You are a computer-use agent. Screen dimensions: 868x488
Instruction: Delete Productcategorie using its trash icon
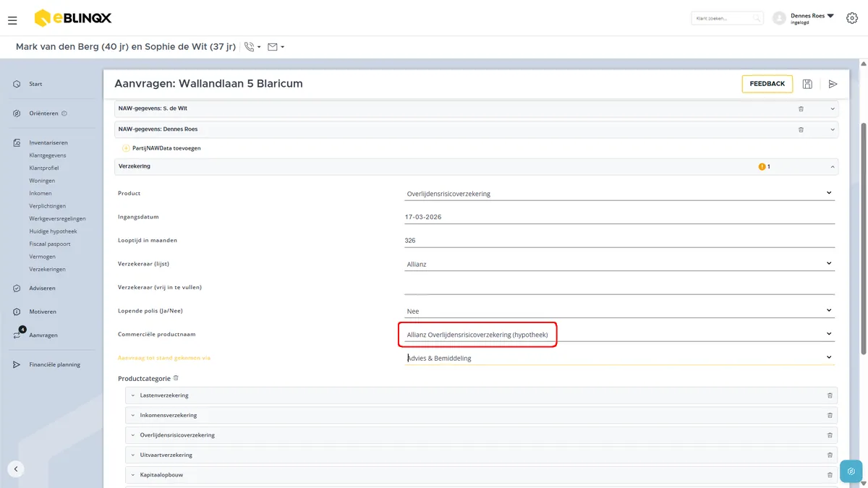tap(176, 378)
